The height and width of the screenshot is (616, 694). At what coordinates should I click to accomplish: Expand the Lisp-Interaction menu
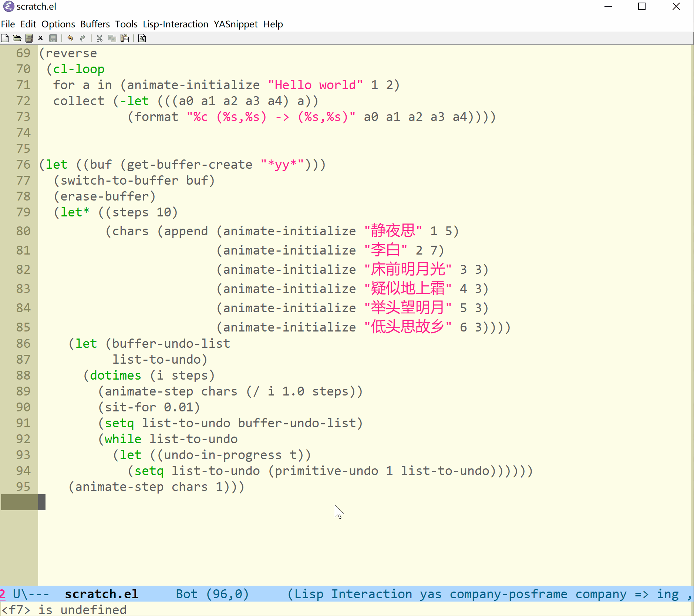pos(175,24)
